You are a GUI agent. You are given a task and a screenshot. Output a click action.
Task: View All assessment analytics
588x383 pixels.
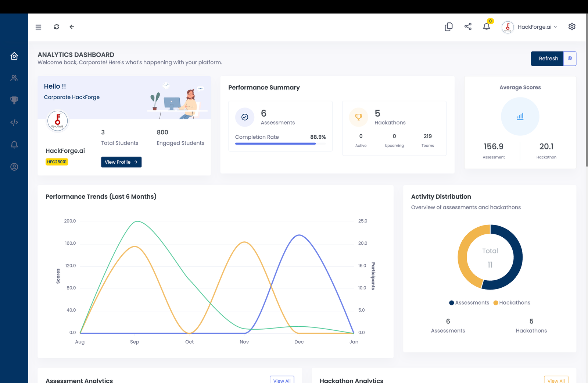pos(282,380)
